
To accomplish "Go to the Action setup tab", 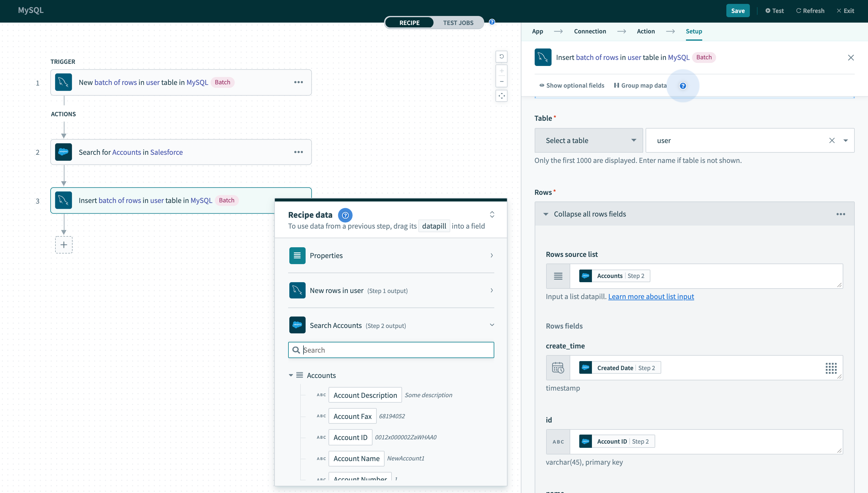I will 645,31.
